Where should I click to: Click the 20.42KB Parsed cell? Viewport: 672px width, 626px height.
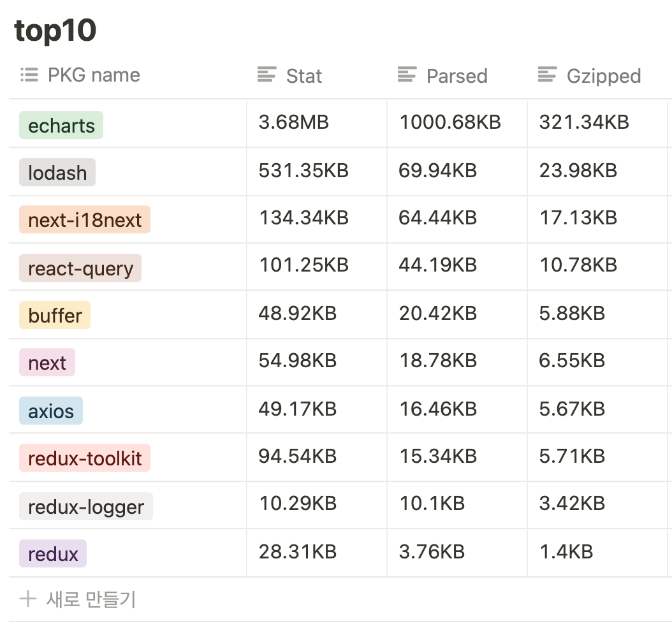[x=457, y=314]
